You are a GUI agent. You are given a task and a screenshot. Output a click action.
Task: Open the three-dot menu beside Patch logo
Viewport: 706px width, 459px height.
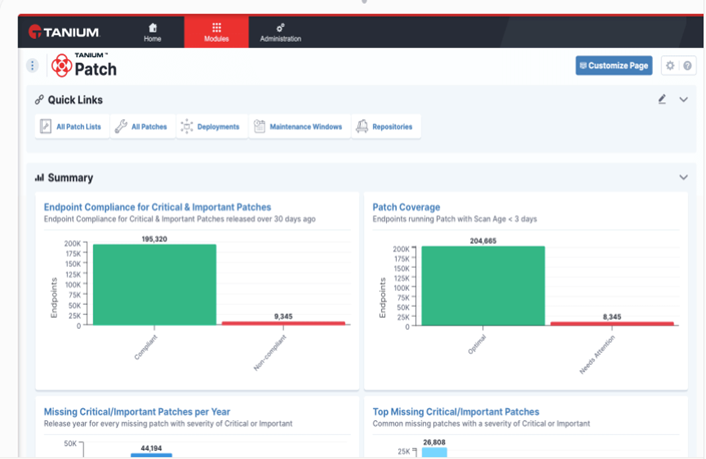[x=32, y=66]
